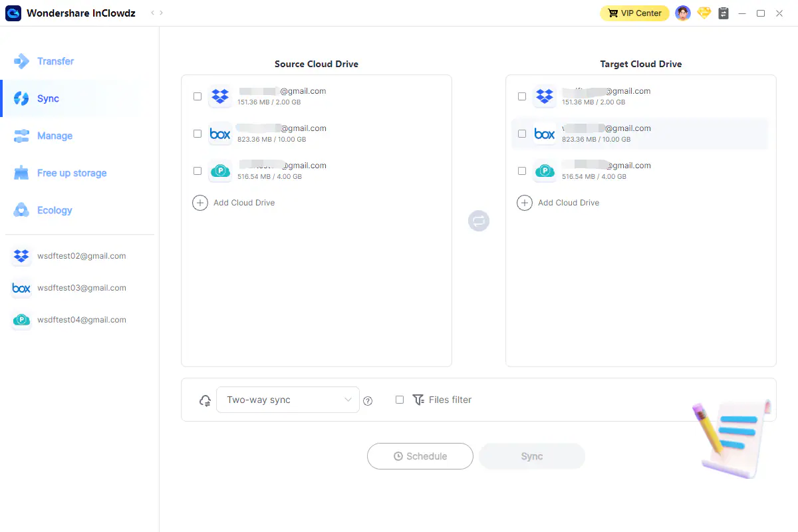
Task: Click the navigate forward arrow
Action: coord(162,13)
